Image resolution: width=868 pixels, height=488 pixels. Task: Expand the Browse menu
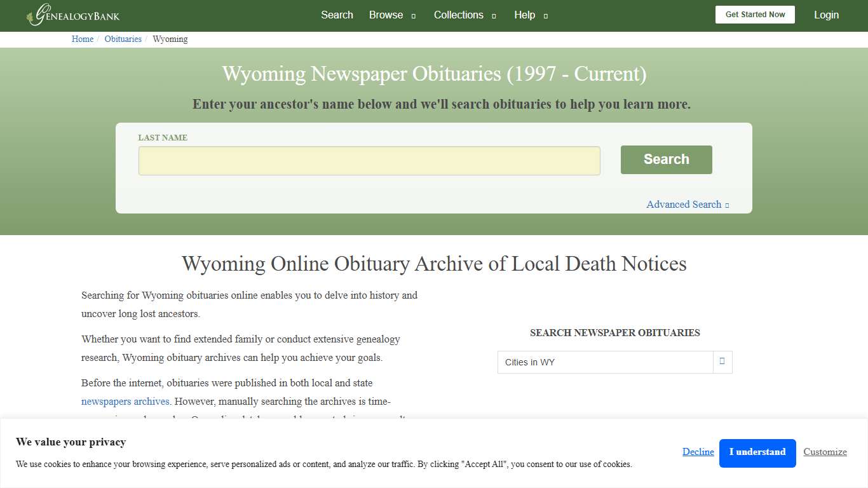tap(386, 15)
